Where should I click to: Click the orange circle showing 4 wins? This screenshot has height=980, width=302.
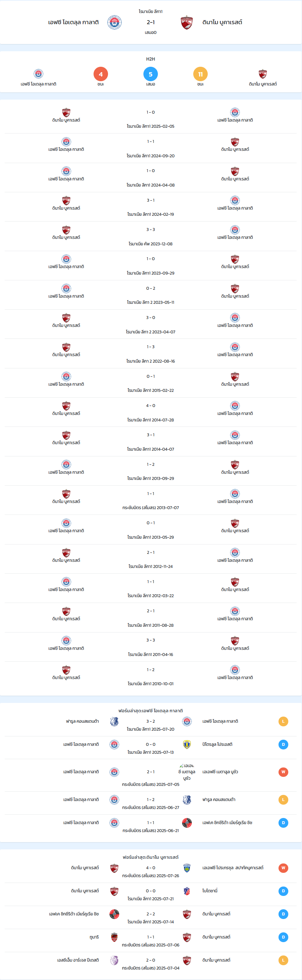[100, 74]
